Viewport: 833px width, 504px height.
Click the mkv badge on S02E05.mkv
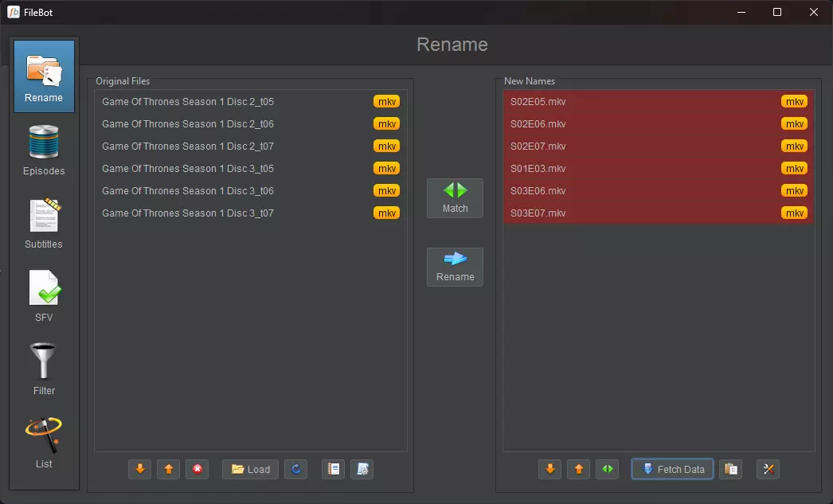click(x=795, y=101)
